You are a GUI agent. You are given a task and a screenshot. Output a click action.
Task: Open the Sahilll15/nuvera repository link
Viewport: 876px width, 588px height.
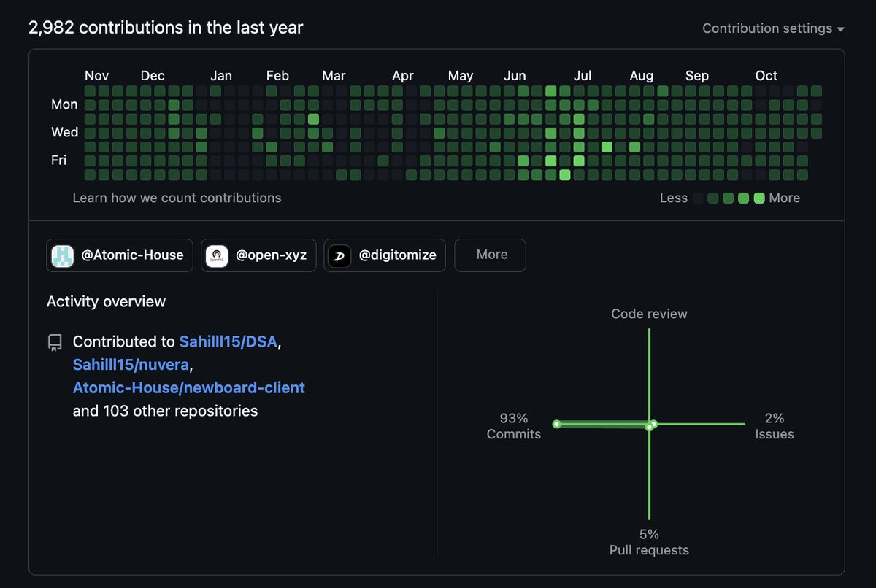click(131, 364)
